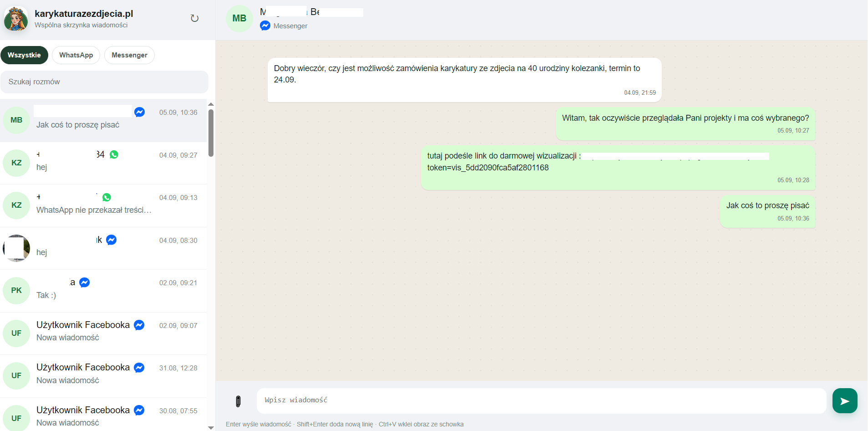Select the Wszystkie filter tab
Viewport: 868px width, 431px height.
(24, 55)
